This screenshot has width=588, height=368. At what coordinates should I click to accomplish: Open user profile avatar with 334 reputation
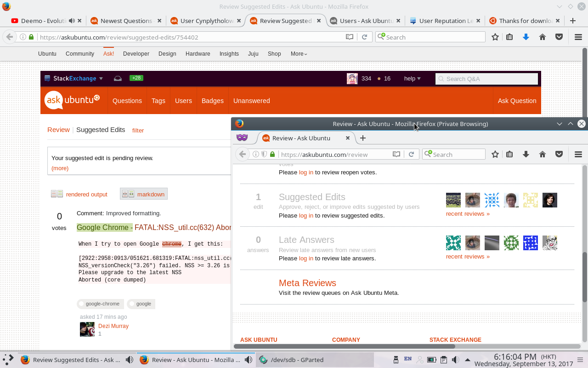[x=352, y=79]
